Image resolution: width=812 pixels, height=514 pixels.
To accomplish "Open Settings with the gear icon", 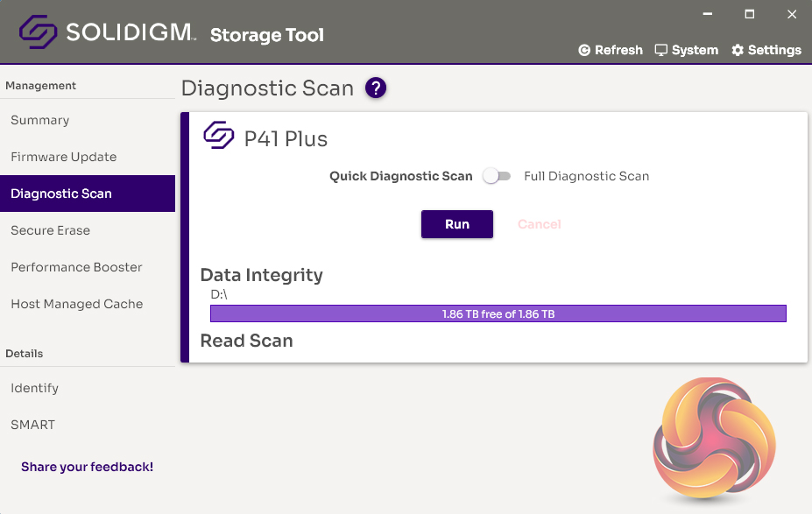I will (738, 51).
